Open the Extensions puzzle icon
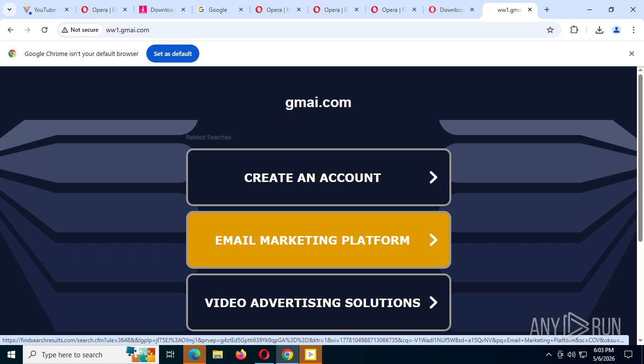644x364 pixels. click(x=574, y=30)
